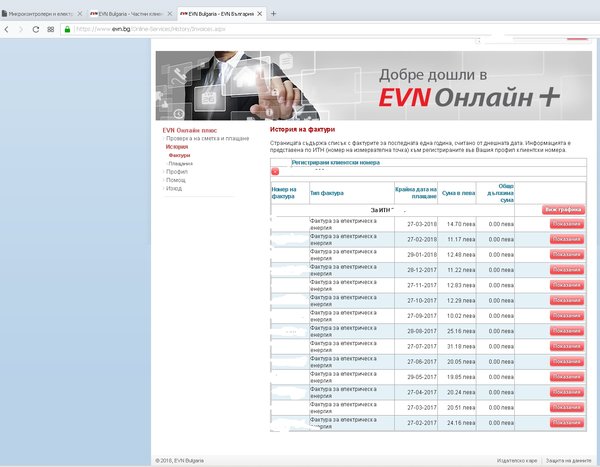Viewport: 600px width, 467px height.
Task: Show readings for the 28-08-2017 invoice
Action: (x=567, y=331)
